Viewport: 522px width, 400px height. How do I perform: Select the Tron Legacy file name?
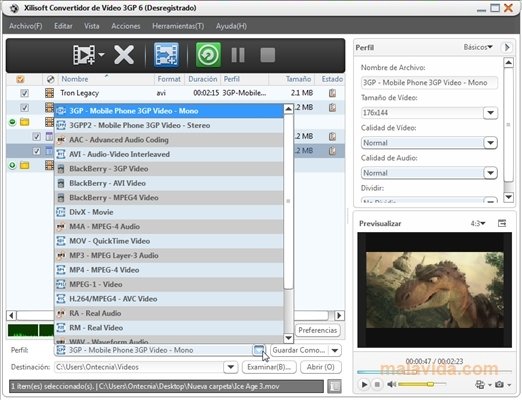click(x=80, y=93)
